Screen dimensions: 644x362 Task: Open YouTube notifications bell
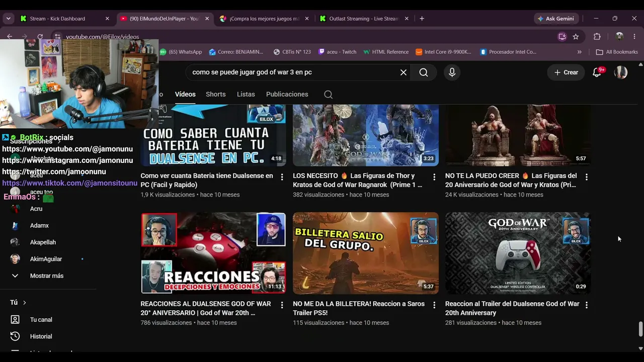click(597, 72)
